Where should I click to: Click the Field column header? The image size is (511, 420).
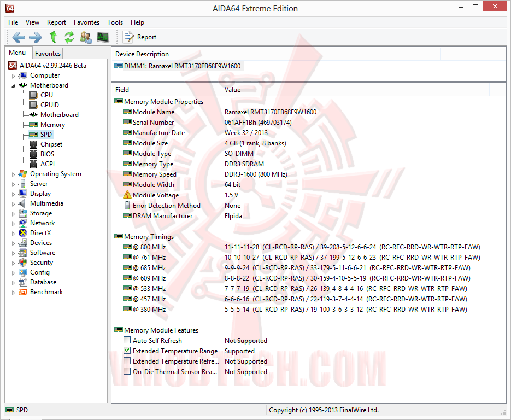[x=166, y=90]
